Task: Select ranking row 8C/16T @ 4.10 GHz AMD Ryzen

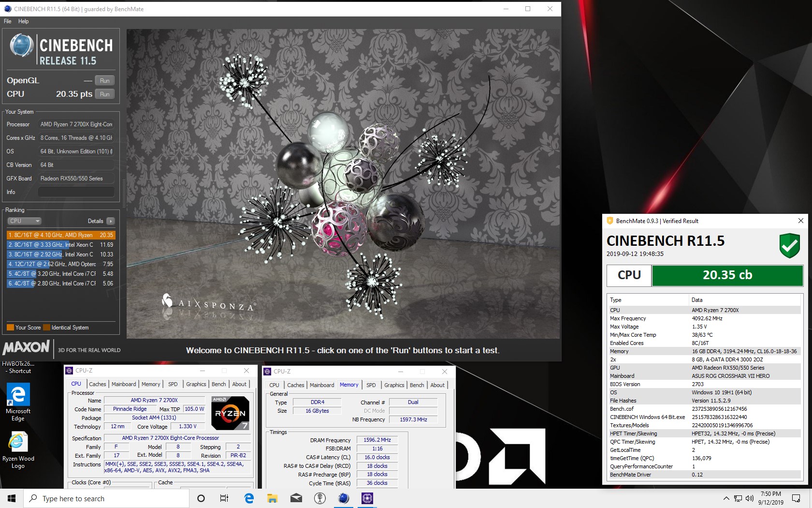Action: tap(61, 235)
